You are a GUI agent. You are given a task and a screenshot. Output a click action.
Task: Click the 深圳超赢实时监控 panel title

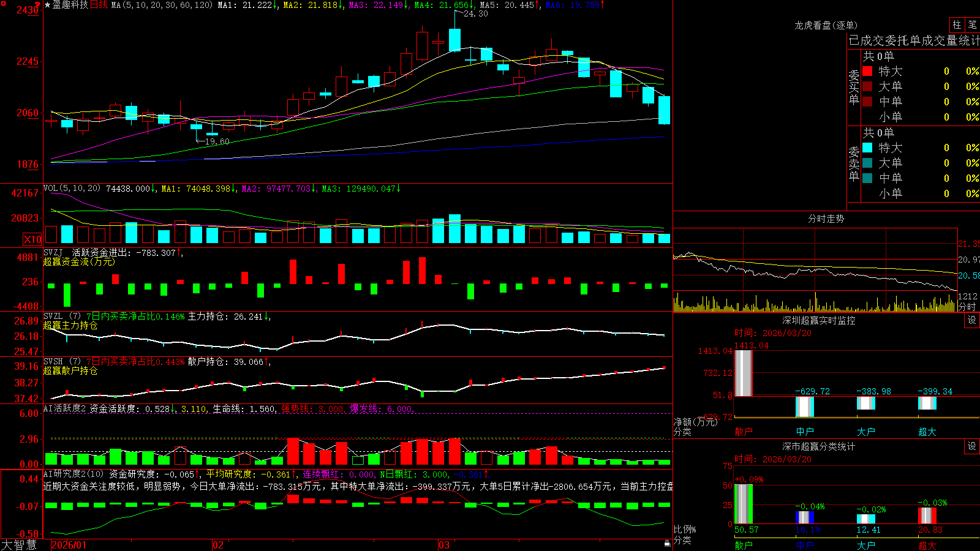pos(819,320)
